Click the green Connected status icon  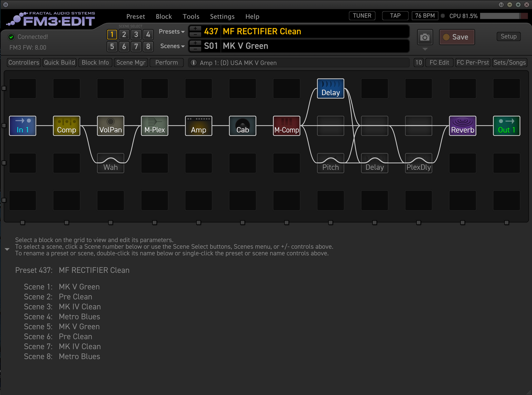click(11, 37)
